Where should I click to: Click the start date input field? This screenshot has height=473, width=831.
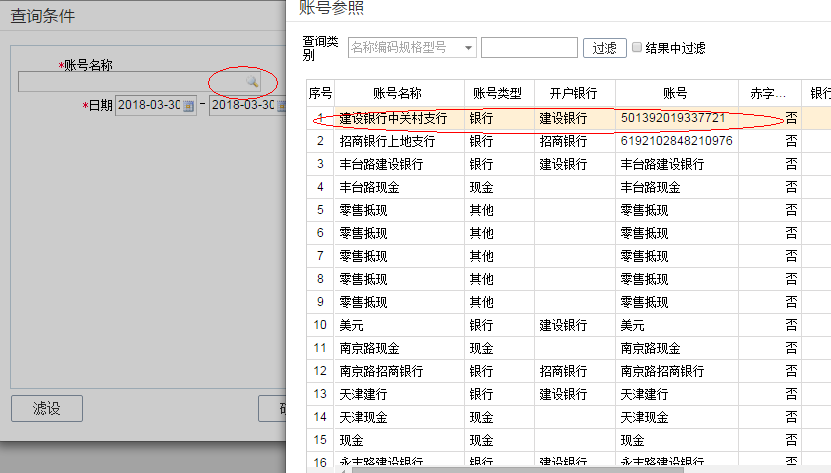tap(148, 105)
